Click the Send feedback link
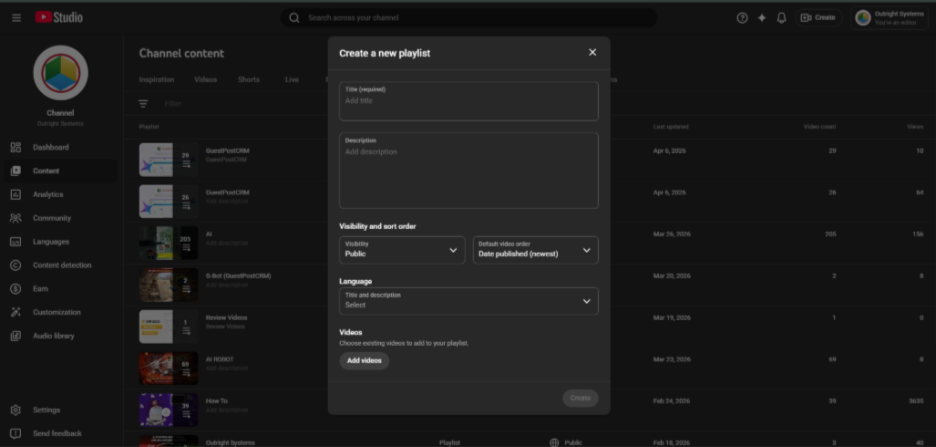This screenshot has width=936, height=447. [57, 433]
